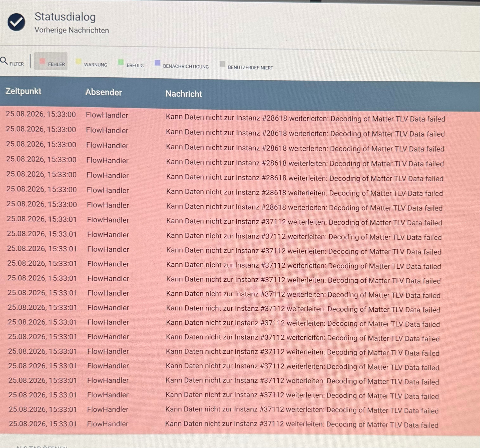
Task: Toggle the ERFOLG filter
Action: 131,64
